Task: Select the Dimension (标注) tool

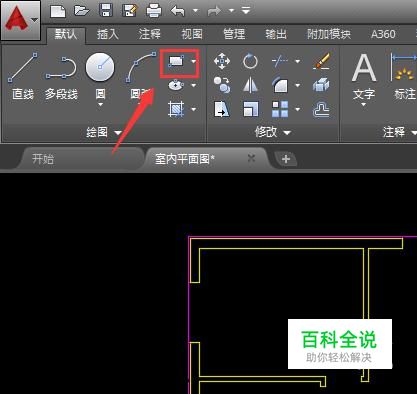Action: tap(404, 76)
